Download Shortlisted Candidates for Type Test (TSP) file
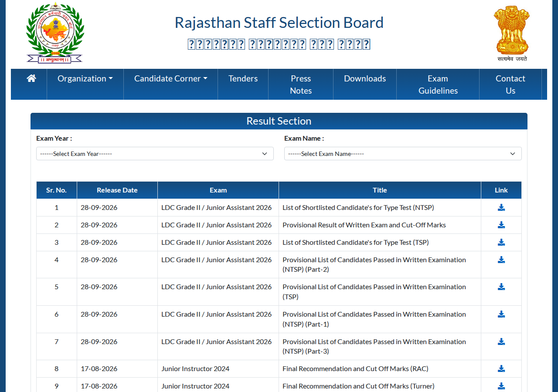The width and height of the screenshot is (558, 392). (x=501, y=242)
